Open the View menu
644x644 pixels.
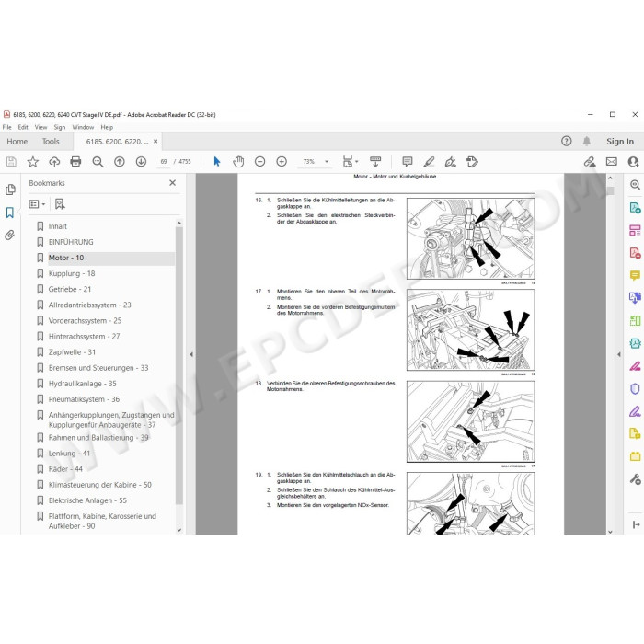[40, 127]
